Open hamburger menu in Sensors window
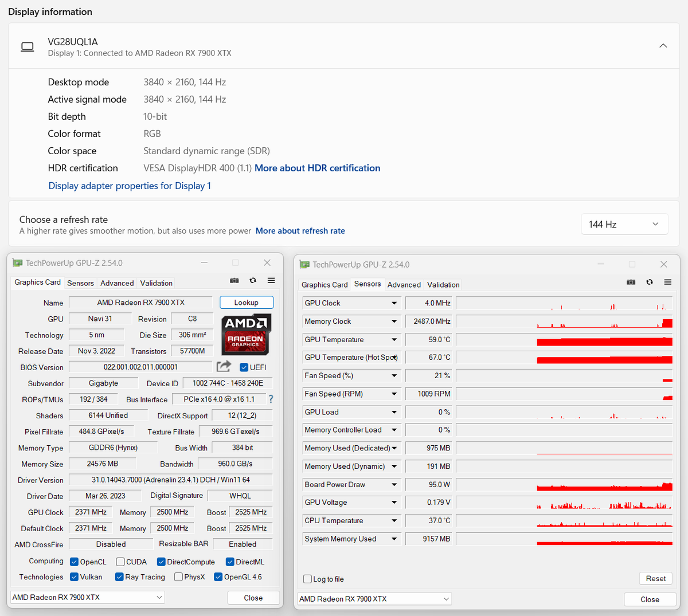 pos(668,282)
